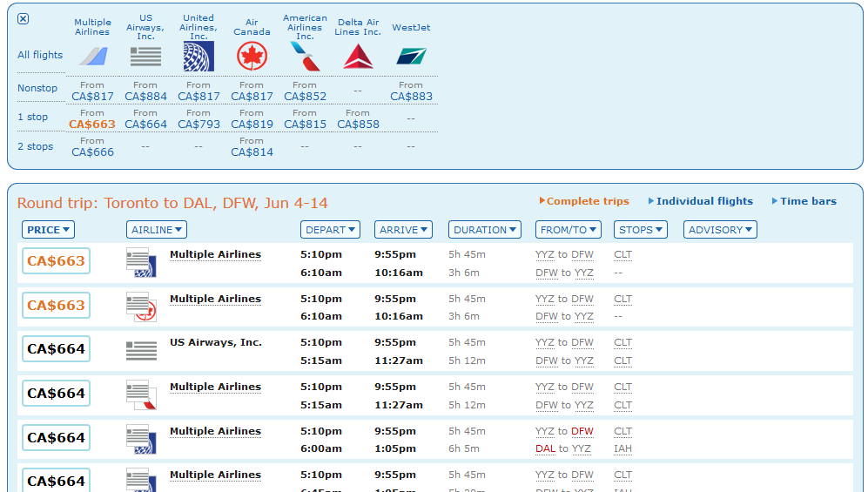Screen dimensions: 868x492
Task: Click the American Airlines logo
Action: 305,57
